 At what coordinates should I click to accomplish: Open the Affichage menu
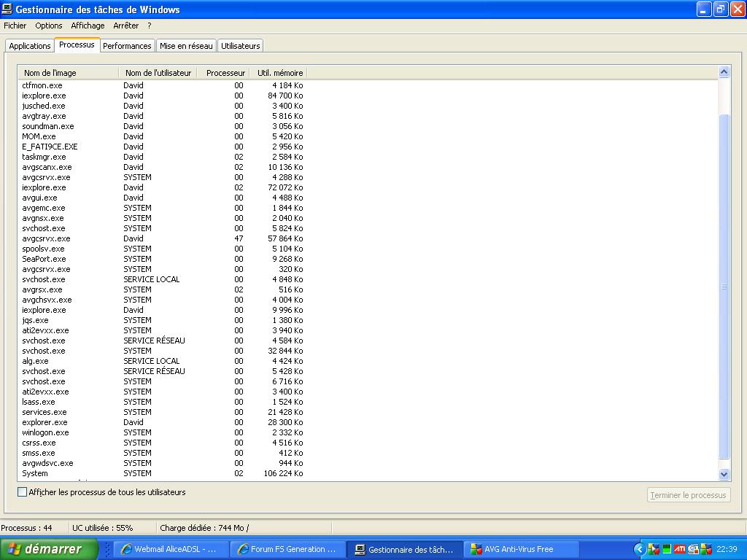click(88, 26)
